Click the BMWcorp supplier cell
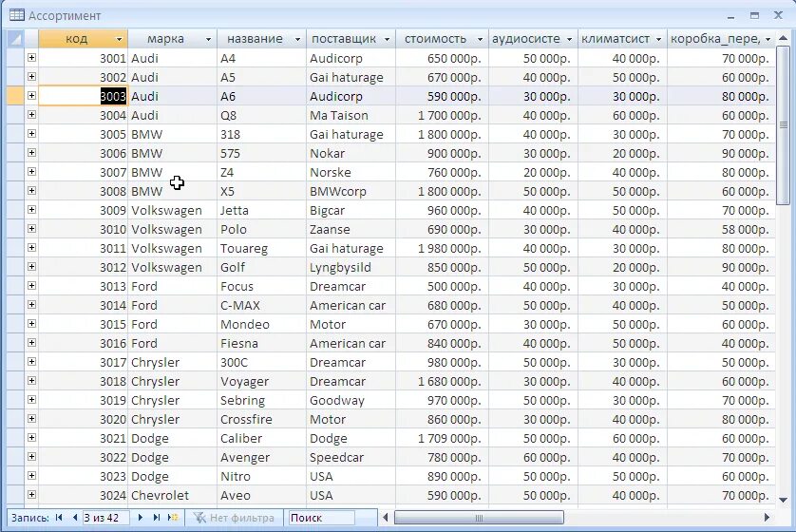796x532 pixels. tap(351, 191)
